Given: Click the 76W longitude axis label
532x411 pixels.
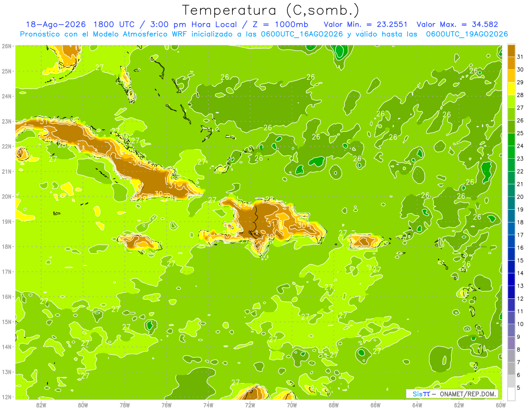Looking at the screenshot, I should (167, 405).
